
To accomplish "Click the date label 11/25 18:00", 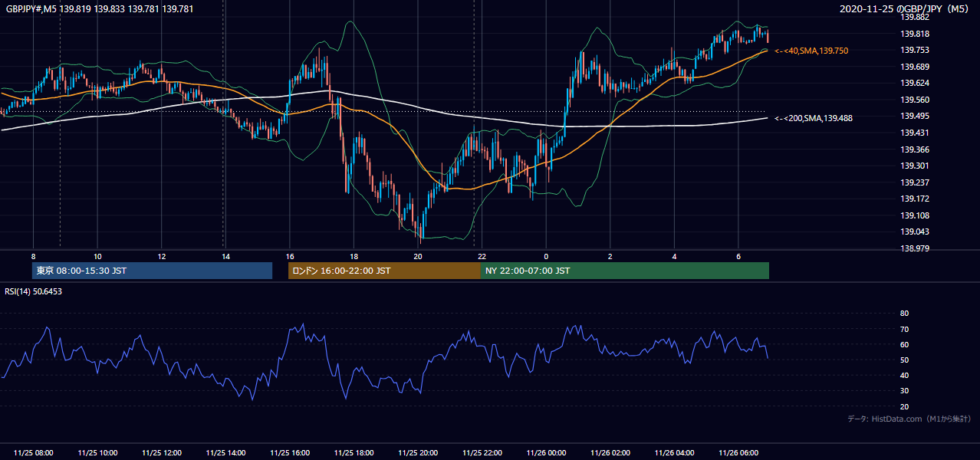I will [354, 453].
